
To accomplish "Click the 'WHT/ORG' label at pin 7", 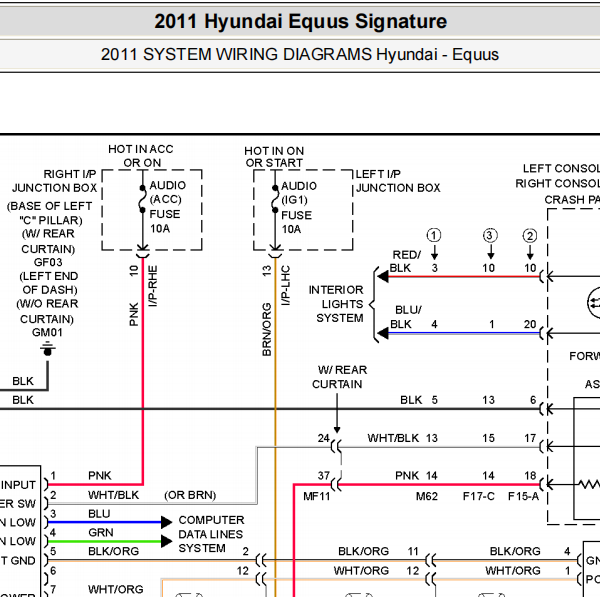I will coord(116,589).
